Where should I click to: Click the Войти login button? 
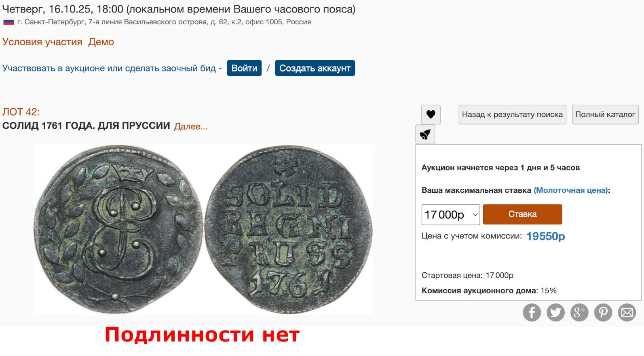click(244, 68)
